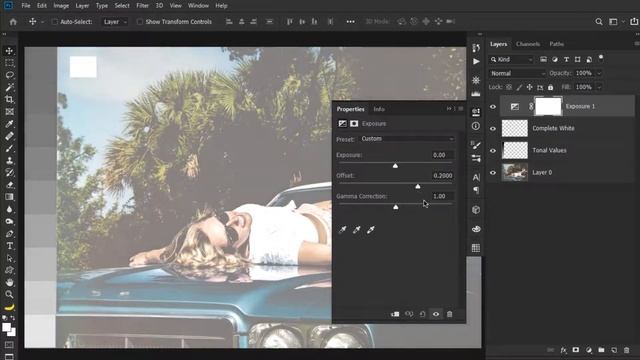The width and height of the screenshot is (640, 360).
Task: Select the Gradient tool
Action: click(9, 197)
